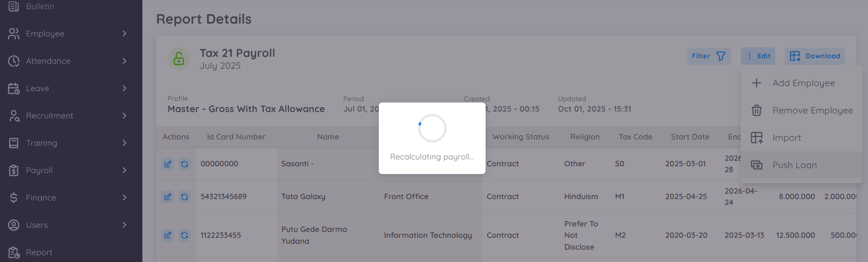
Task: Click the recalculate icon for Sasanti row
Action: point(184,164)
